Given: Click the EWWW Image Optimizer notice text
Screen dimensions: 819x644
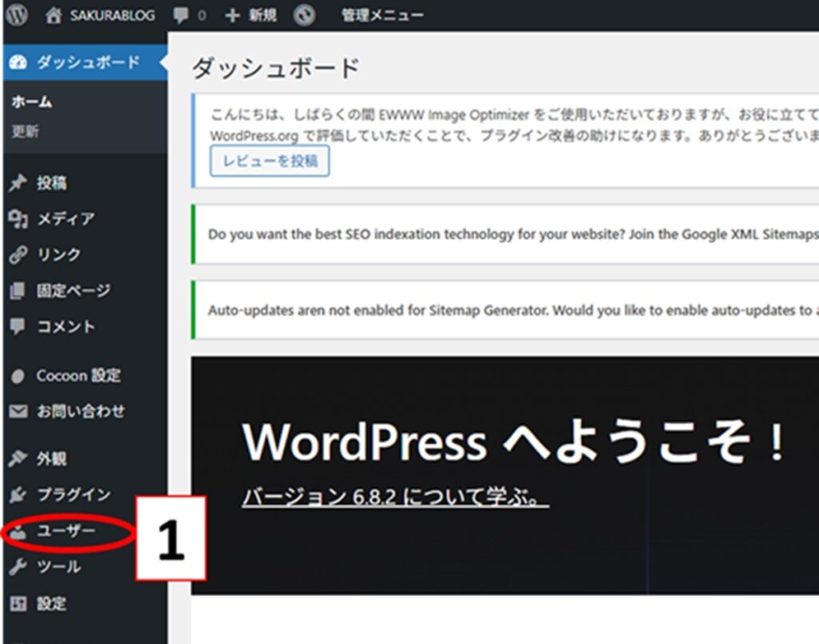Looking at the screenshot, I should pyautogui.click(x=514, y=126).
